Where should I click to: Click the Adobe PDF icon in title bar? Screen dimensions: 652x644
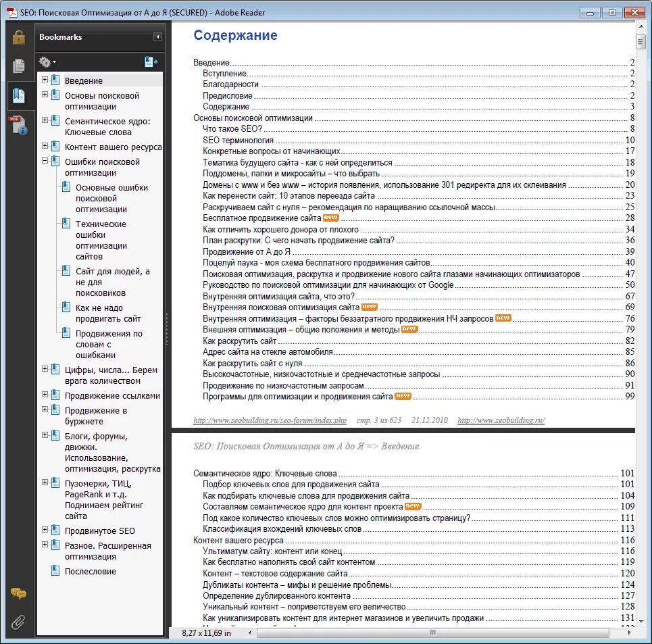[11, 12]
